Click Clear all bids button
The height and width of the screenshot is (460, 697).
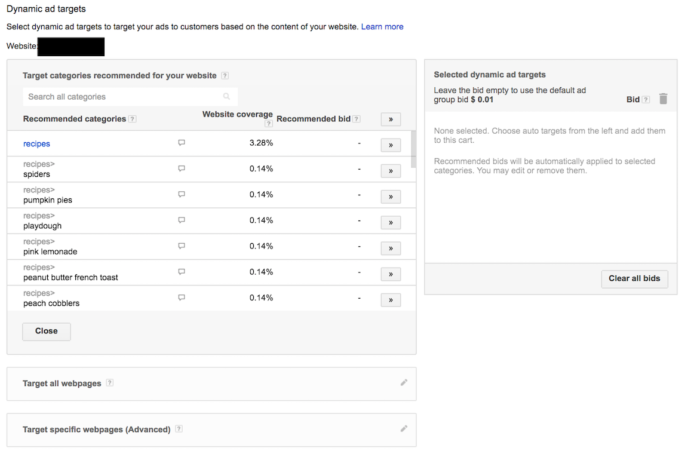pyautogui.click(x=634, y=279)
